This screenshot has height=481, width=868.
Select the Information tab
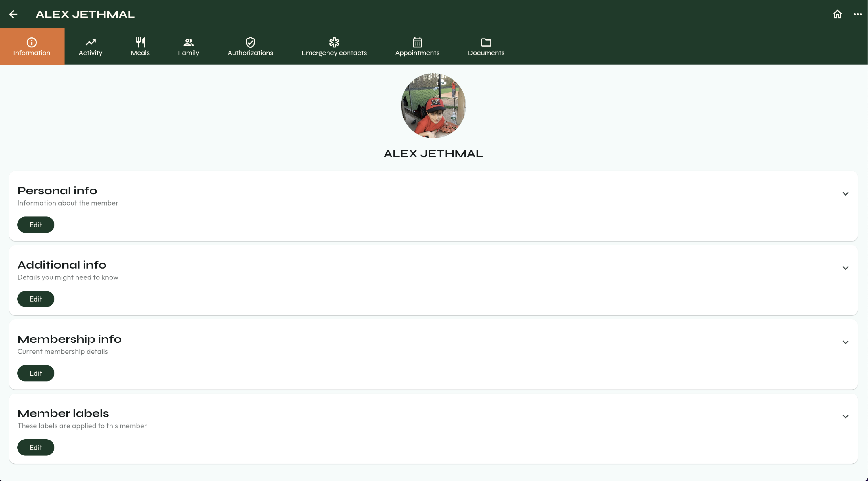(x=32, y=47)
